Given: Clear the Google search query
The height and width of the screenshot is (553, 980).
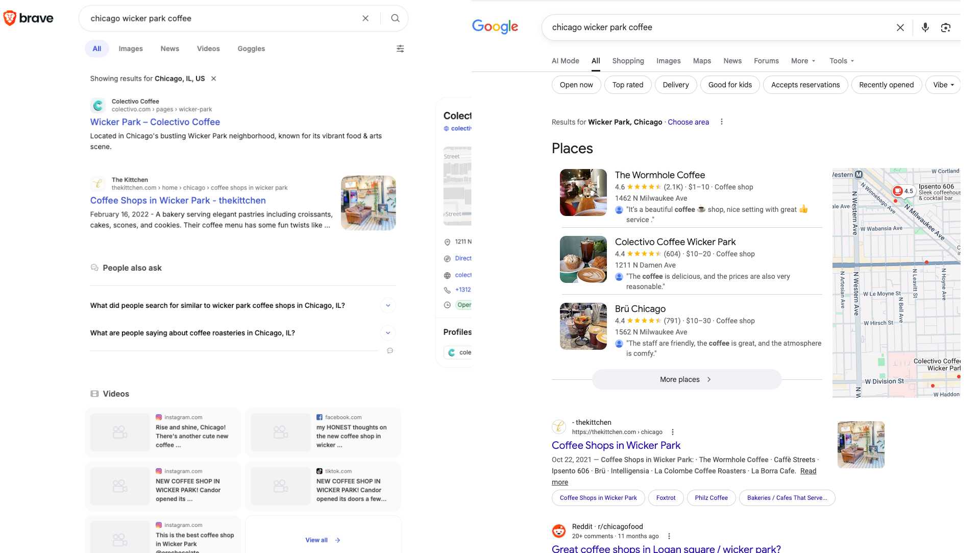Looking at the screenshot, I should 900,28.
